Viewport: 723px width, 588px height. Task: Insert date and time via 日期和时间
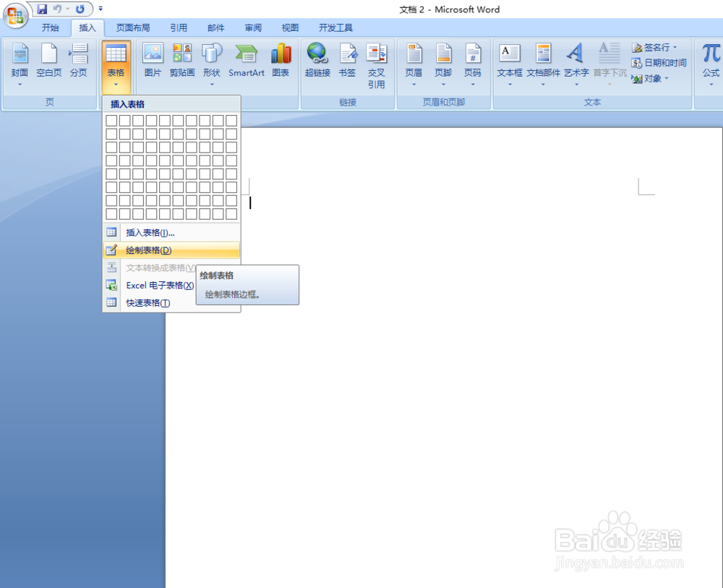659,63
